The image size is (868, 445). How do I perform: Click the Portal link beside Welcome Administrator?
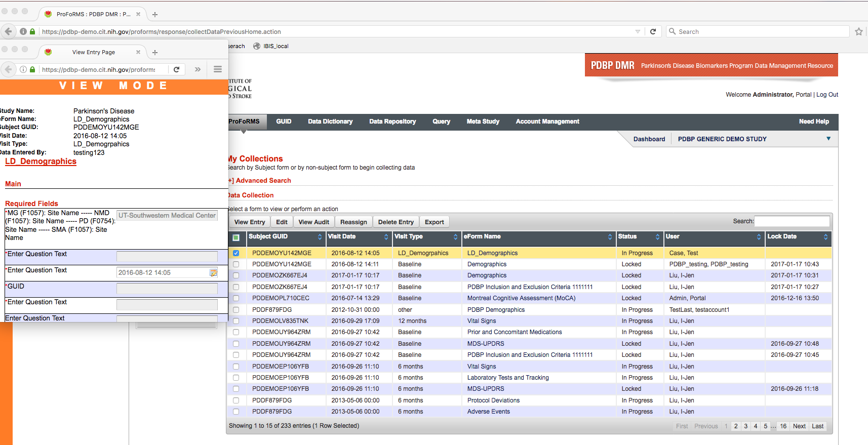coord(803,95)
